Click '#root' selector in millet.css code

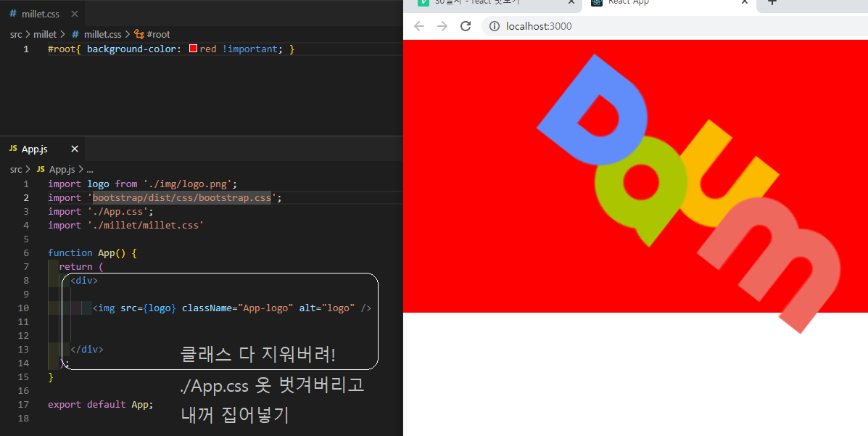(x=62, y=49)
